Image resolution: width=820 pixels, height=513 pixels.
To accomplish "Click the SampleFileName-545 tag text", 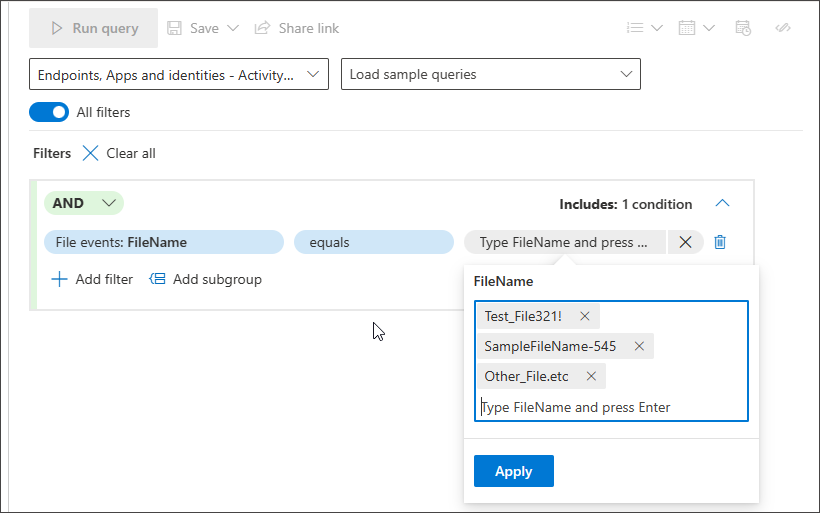I will point(550,346).
